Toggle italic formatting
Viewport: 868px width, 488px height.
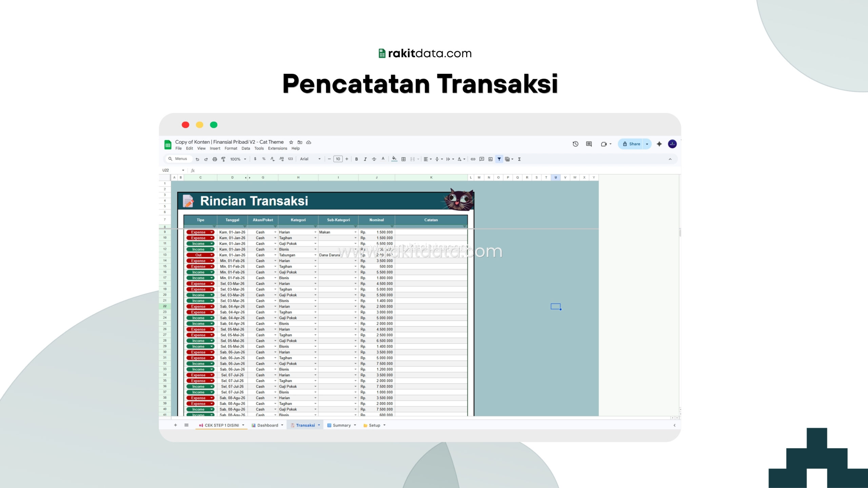(x=365, y=159)
